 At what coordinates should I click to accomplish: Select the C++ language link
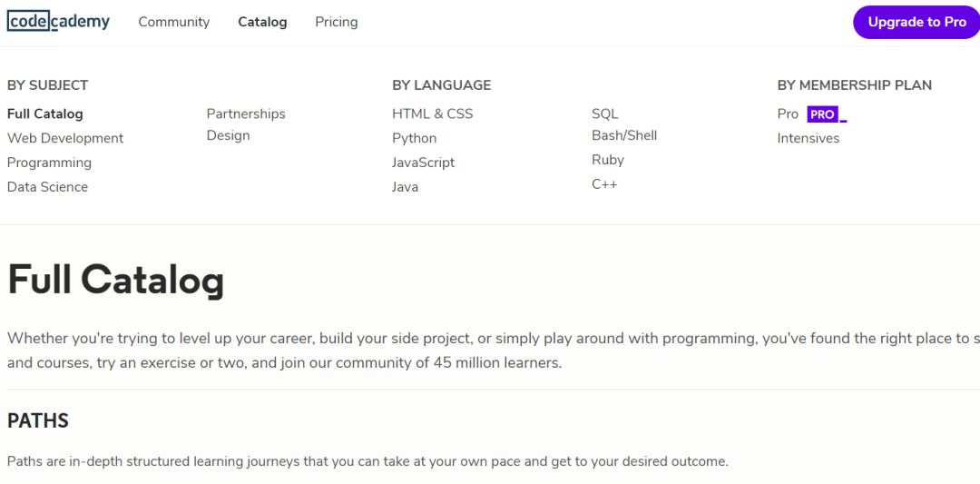pos(604,184)
